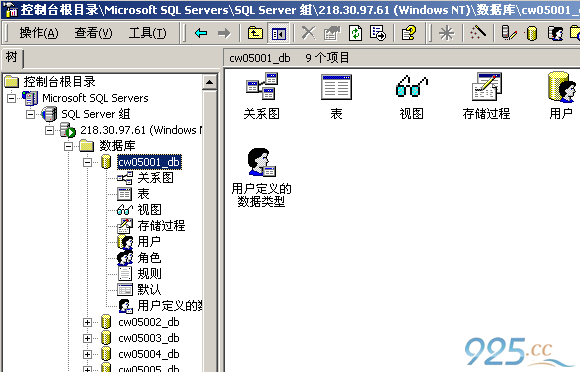
Task: Open 用户定义的数据类型 icon in right pane
Action: coord(262,162)
